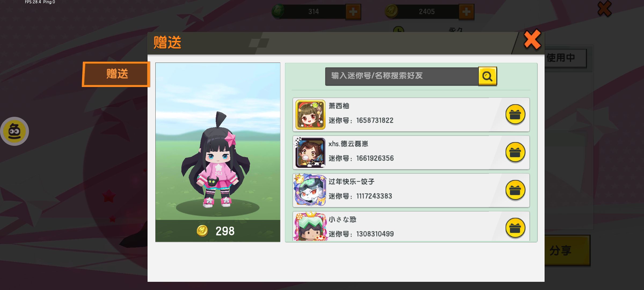The image size is (644, 290).
Task: Open the round mascot face icon
Action: (x=14, y=131)
